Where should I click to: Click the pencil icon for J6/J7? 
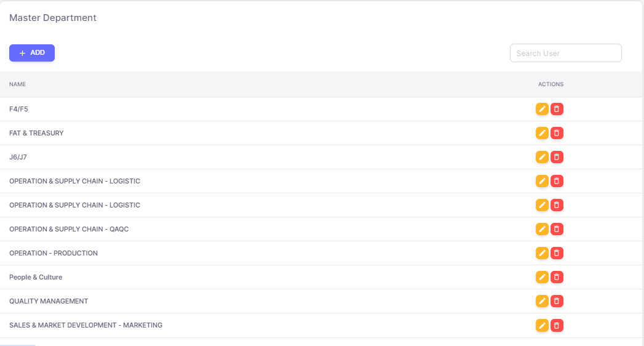[542, 157]
